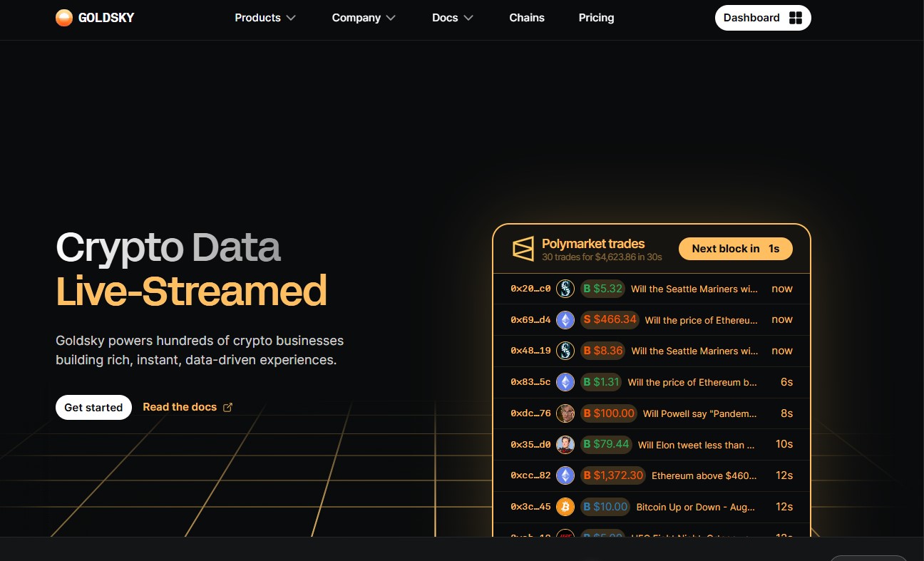The image size is (924, 561).
Task: Click address 0x3c…45
Action: click(530, 507)
